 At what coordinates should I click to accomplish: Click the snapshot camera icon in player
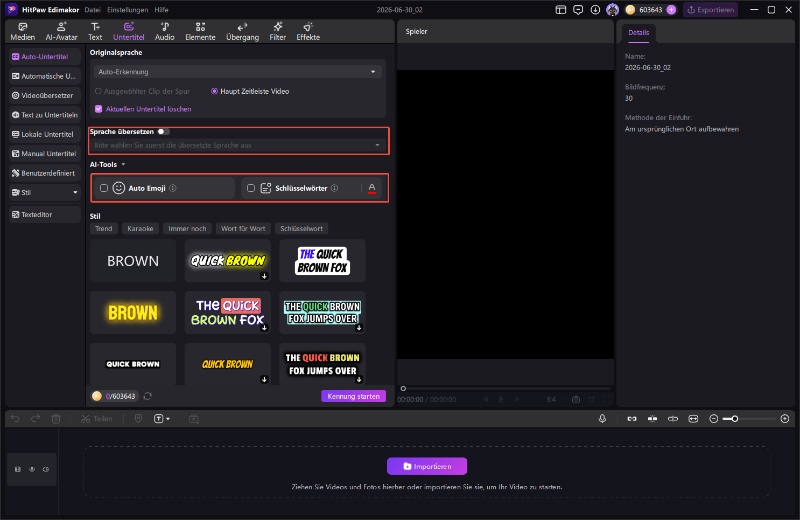pyautogui.click(x=576, y=400)
